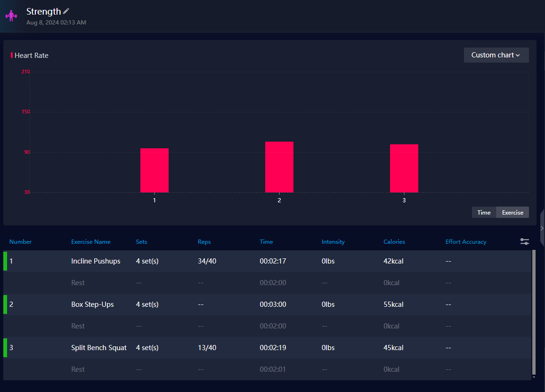Click the Effort Accuracy column header
Screen dimensions: 545x392
(x=465, y=242)
